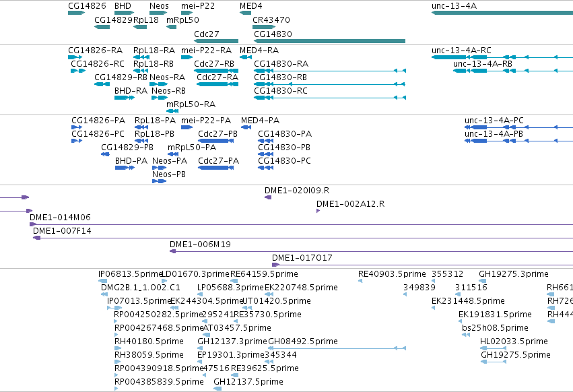Viewport: 573px width, 392px height.
Task: Select the MED4 gene label
Action: [250, 6]
